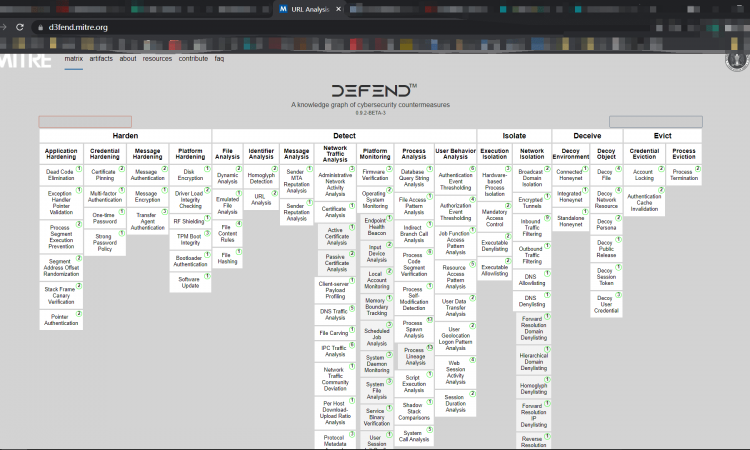Open File Hashing technique
750x450 pixels.
pos(228,258)
